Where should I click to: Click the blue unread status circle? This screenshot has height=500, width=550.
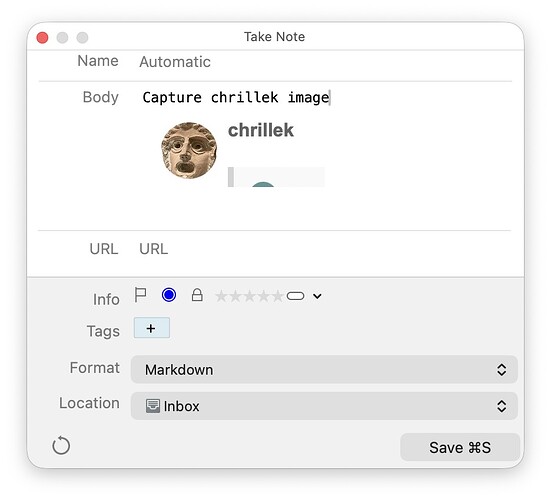click(169, 295)
